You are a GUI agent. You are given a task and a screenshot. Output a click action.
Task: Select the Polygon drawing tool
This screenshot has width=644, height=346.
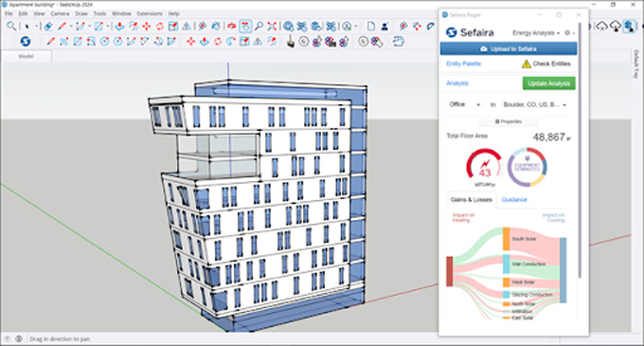[x=117, y=42]
